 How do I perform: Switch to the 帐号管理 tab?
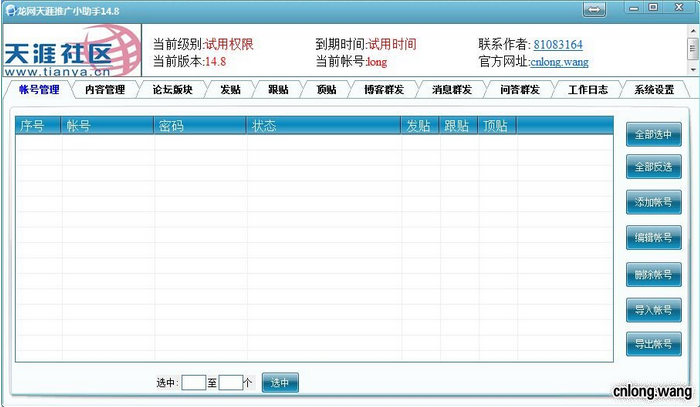click(x=39, y=90)
